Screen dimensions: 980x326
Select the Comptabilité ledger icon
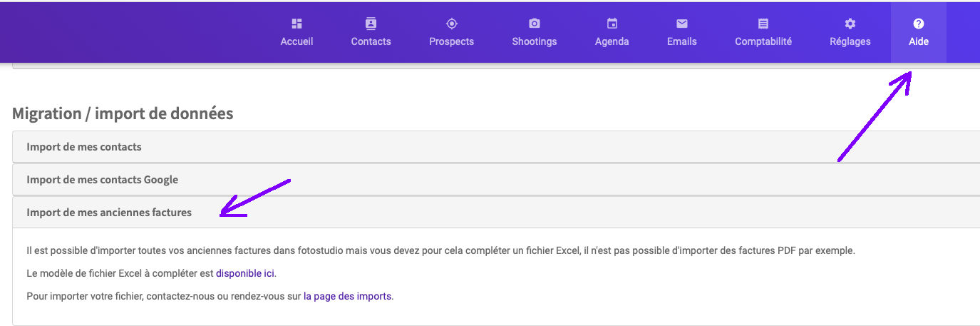click(x=763, y=24)
